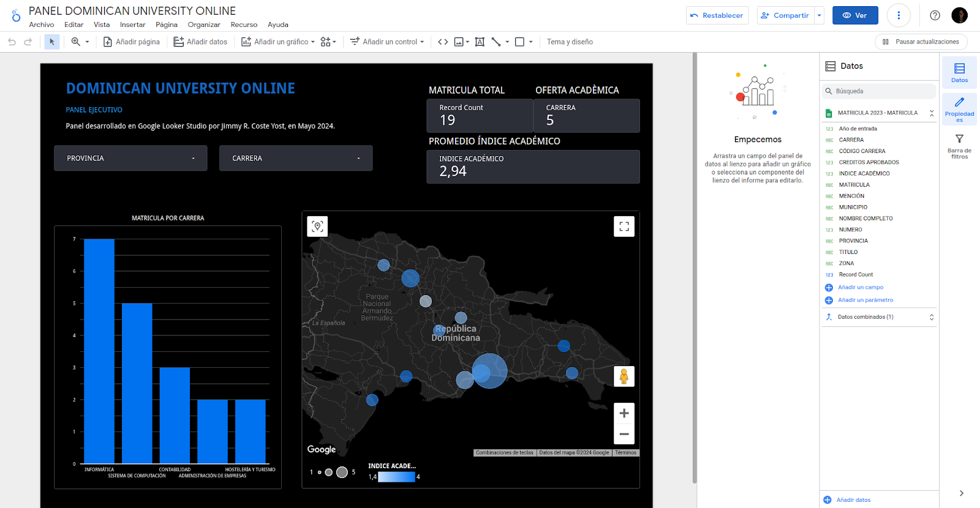Screen dimensions: 980x508
Task: Open the Página menu
Action: 167,24
